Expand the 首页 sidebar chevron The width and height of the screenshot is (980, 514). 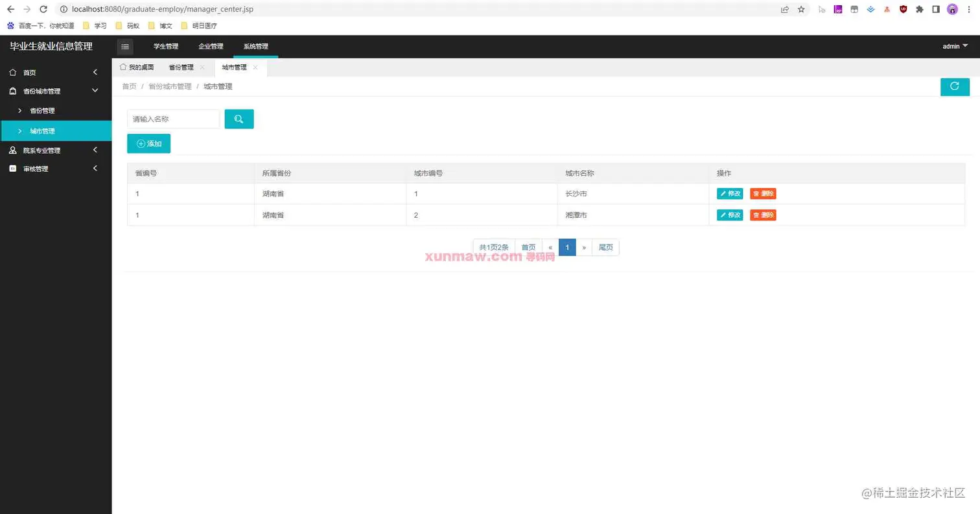95,72
